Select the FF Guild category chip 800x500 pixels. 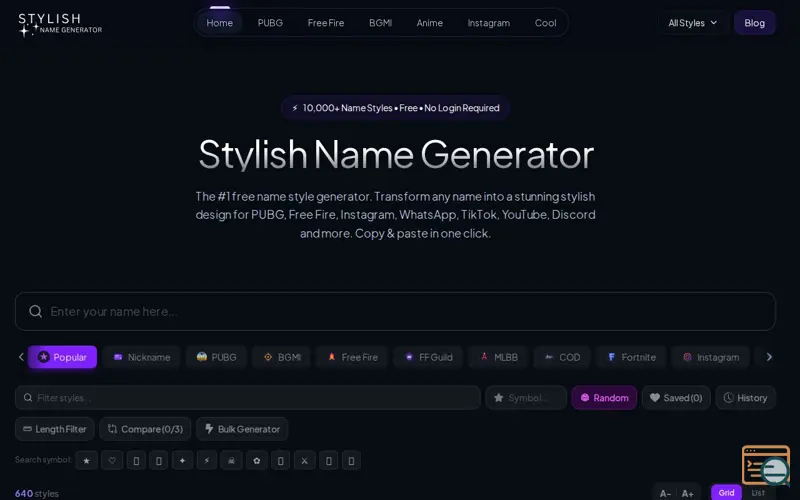[x=429, y=357]
